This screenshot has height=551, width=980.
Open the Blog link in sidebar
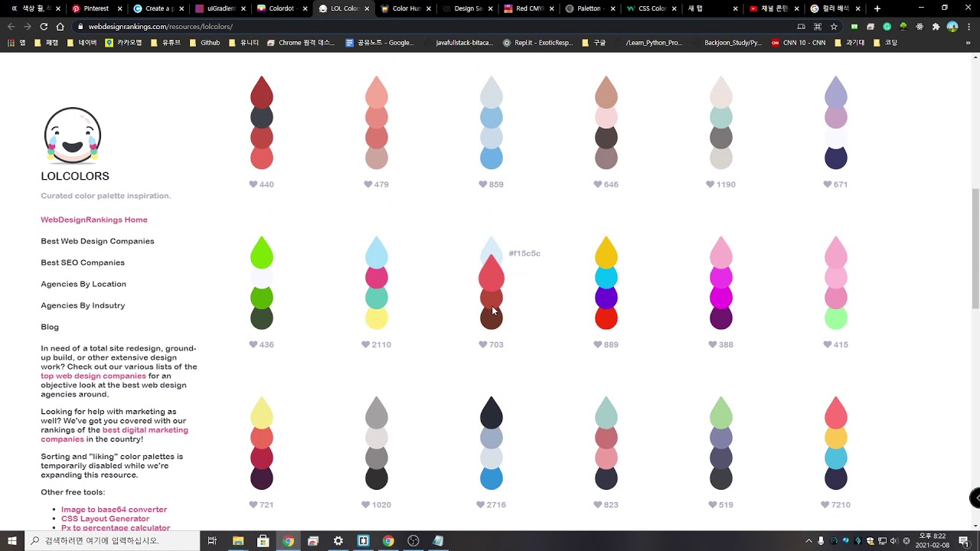point(50,327)
